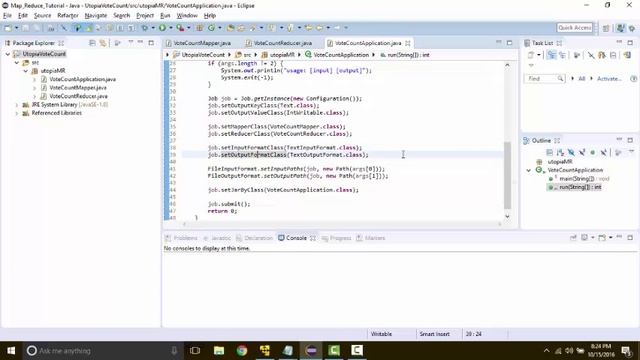
Task: Open File Explorer from the Windows taskbar
Action: (219, 350)
